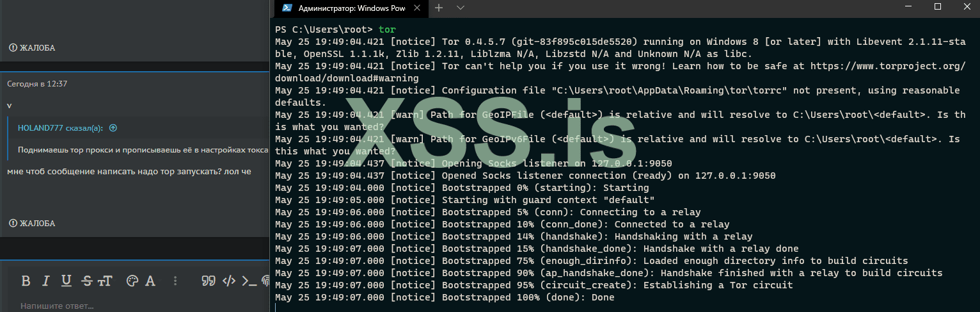
Task: Click the line 'Bootstrapped 15% (handshake_done)'
Action: click(x=537, y=249)
